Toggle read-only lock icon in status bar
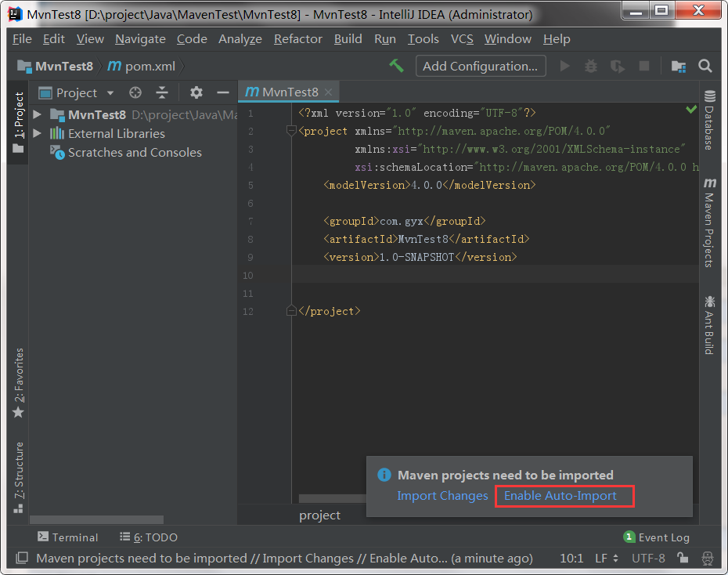This screenshot has width=728, height=575. click(682, 558)
